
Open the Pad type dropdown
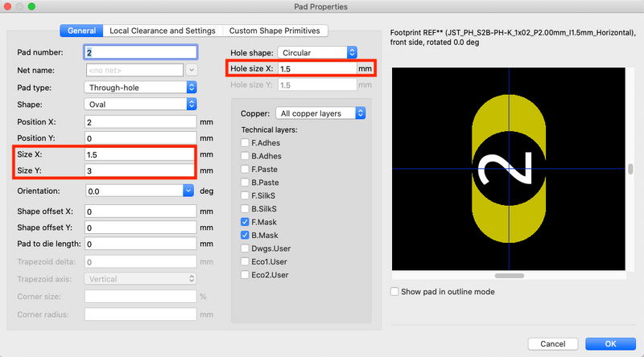click(x=141, y=87)
